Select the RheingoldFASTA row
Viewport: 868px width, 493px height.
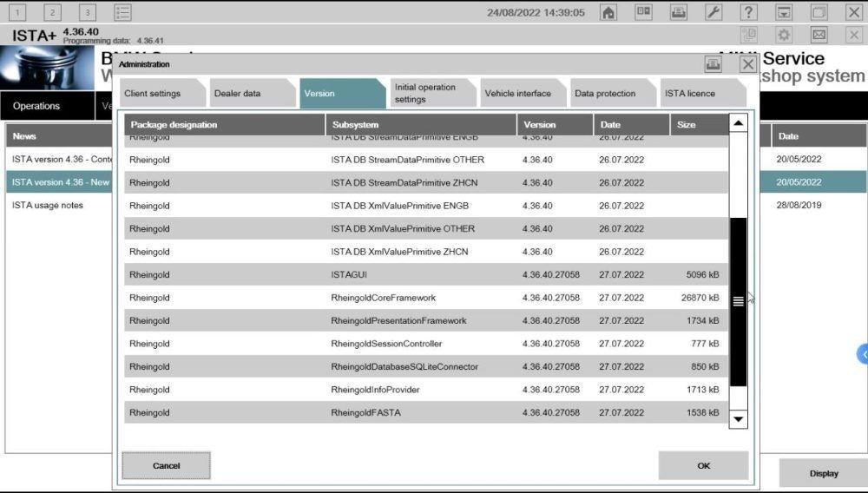(425, 412)
